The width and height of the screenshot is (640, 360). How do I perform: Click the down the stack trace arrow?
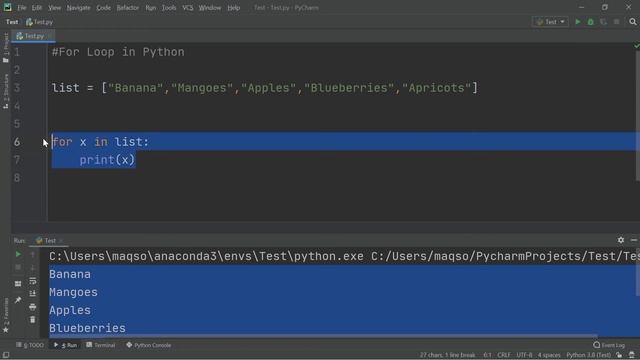click(33, 267)
